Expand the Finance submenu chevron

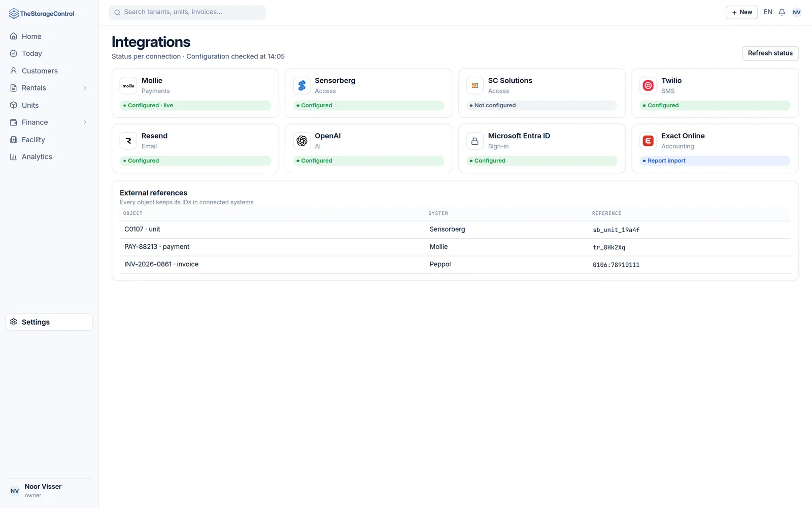(x=85, y=122)
